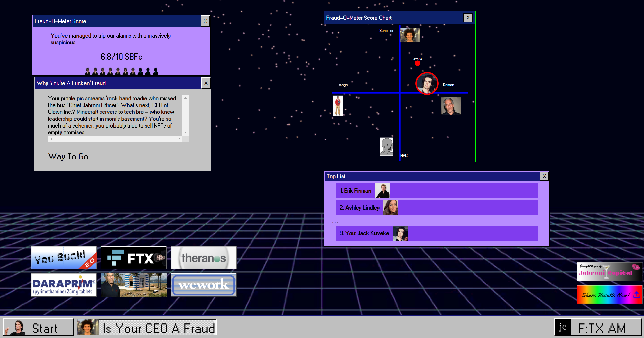This screenshot has width=644, height=338.
Task: Click the FTX logo tile
Action: tap(134, 258)
